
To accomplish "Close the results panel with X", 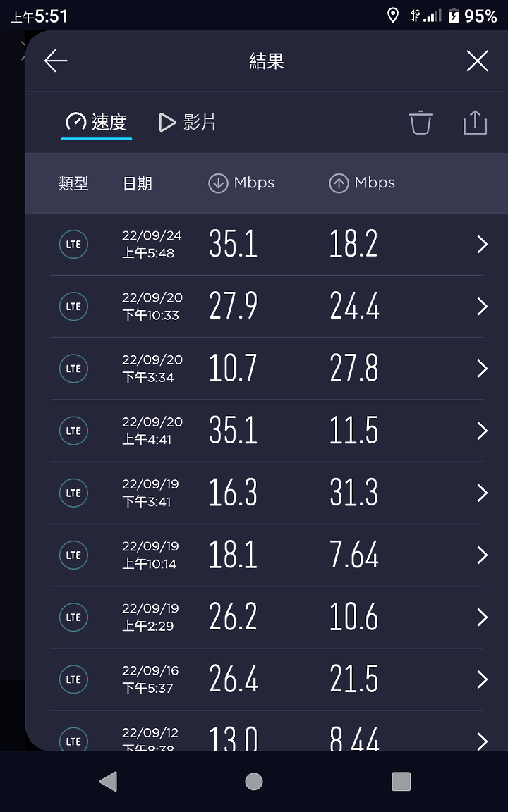I will (x=477, y=61).
